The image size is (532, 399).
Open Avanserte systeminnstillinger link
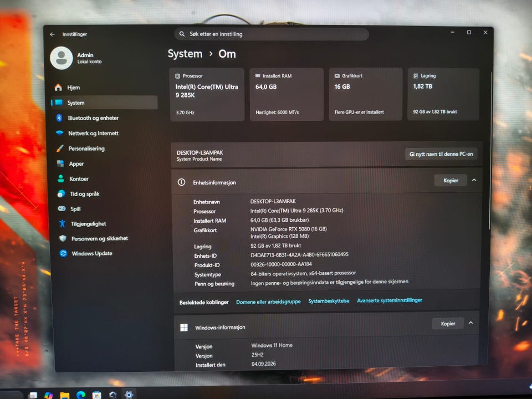click(x=390, y=300)
